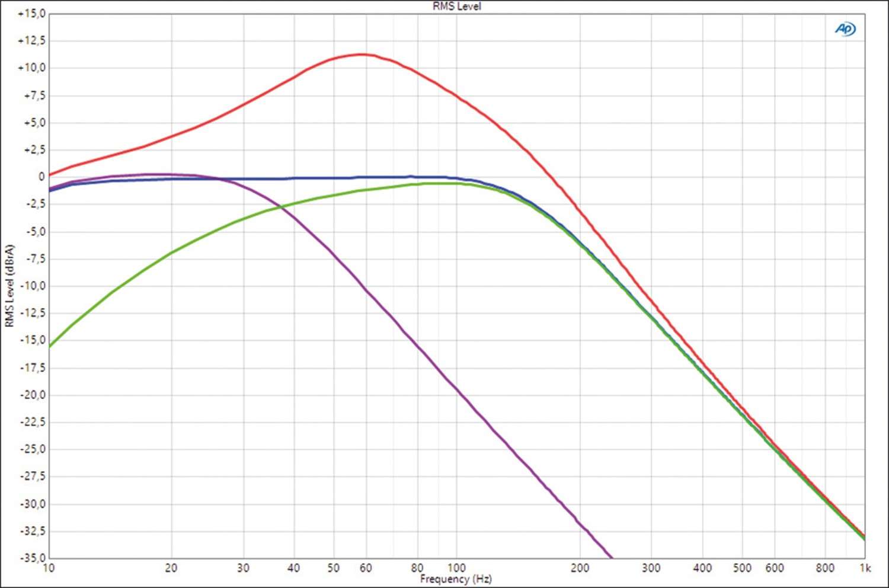Click the -5,0 y-axis value
The width and height of the screenshot is (889, 588).
36,232
